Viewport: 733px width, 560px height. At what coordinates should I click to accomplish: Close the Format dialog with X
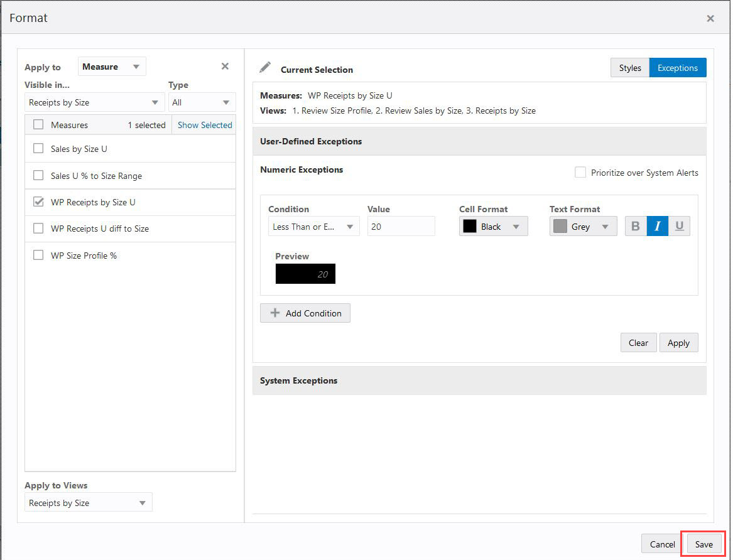710,18
